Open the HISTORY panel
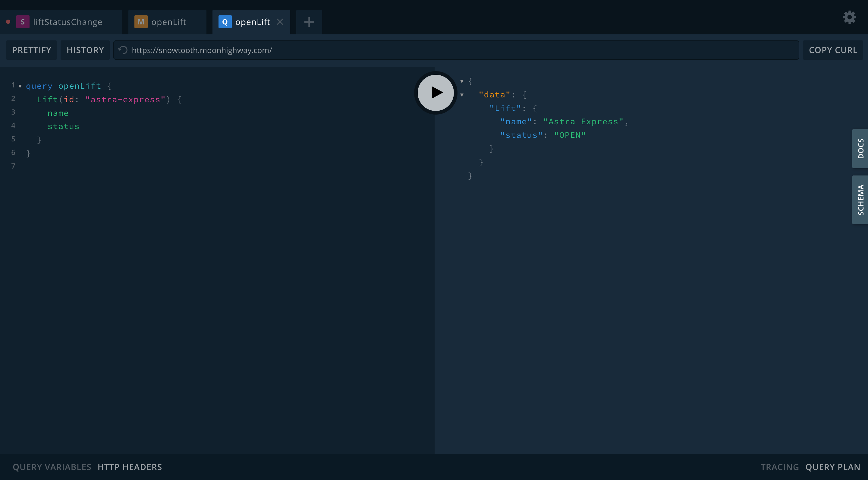Screen dimensions: 868x480 85,50
